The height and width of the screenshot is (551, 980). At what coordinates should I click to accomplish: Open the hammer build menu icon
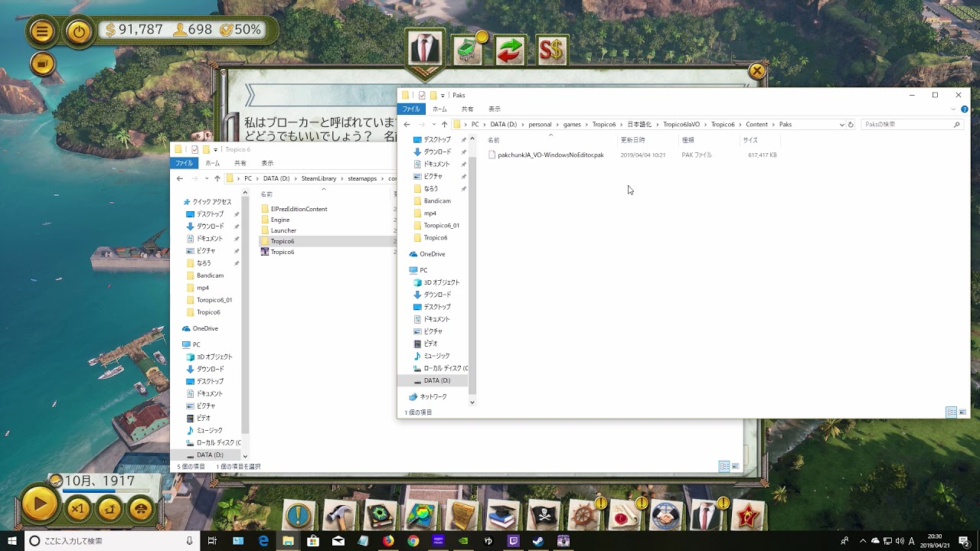click(339, 515)
